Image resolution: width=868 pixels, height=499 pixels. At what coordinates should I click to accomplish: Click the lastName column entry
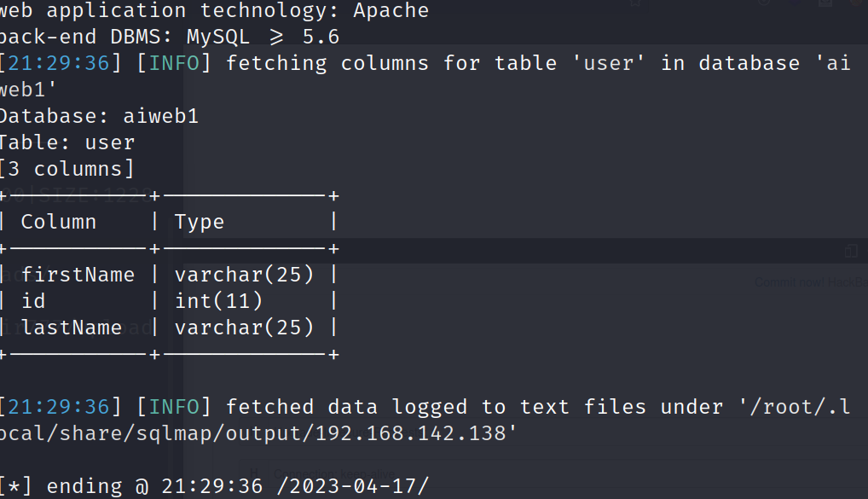click(72, 328)
